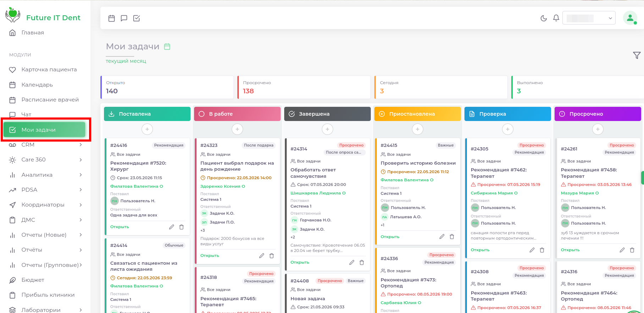Expand the Координаторы submenu
The height and width of the screenshot is (313, 644).
(45, 205)
